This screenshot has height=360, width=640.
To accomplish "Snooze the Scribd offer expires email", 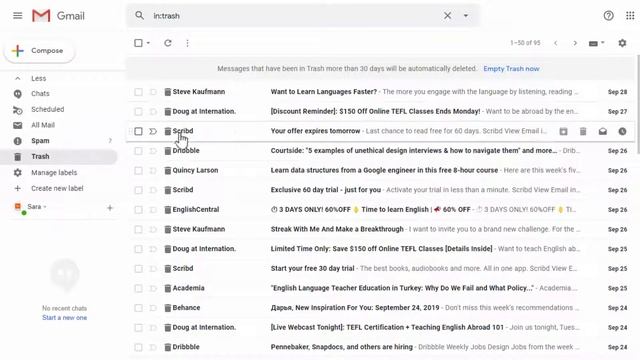I will pos(622,131).
